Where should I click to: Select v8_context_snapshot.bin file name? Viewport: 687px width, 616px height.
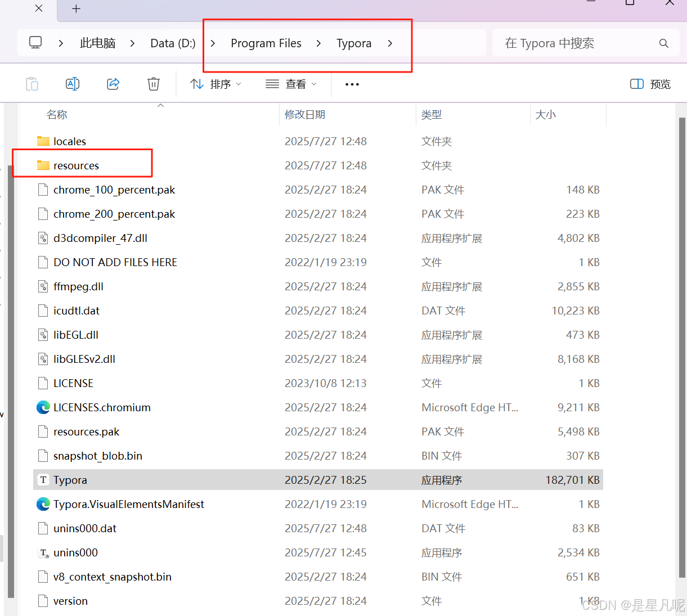(113, 577)
